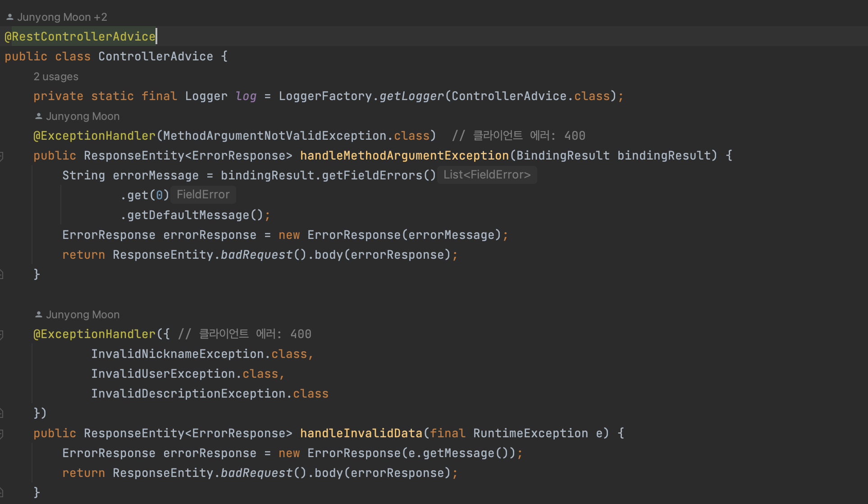Click the handleMethodArgumentException method name
The image size is (868, 504).
point(404,156)
